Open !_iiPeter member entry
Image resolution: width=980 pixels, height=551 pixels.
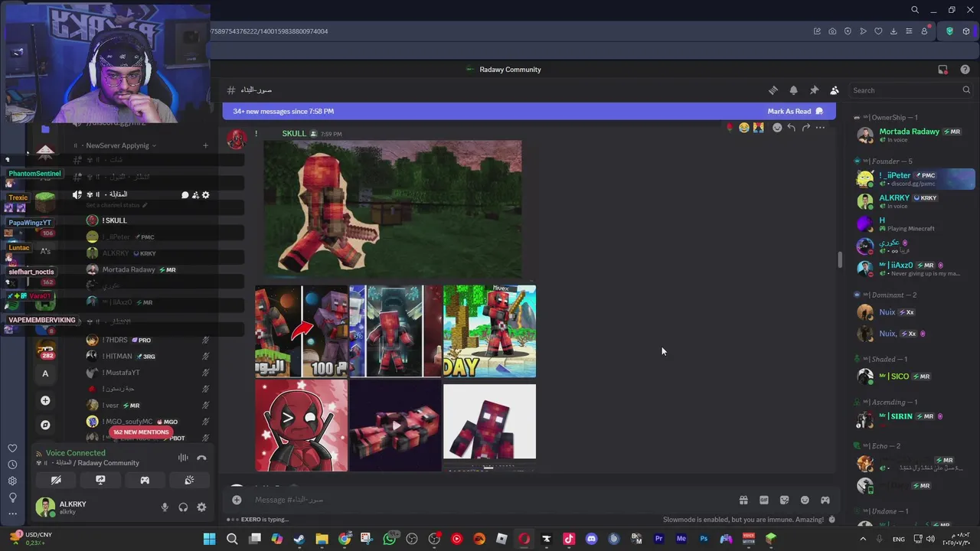click(915, 179)
